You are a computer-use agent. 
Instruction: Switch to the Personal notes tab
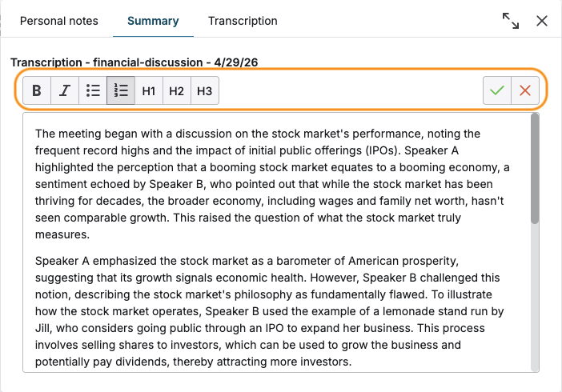point(59,21)
